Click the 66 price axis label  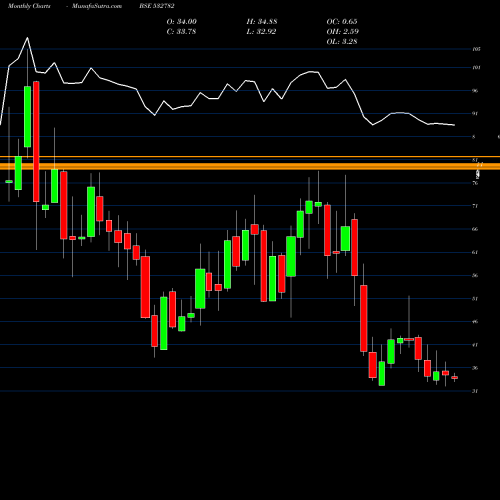pyautogui.click(x=475, y=229)
